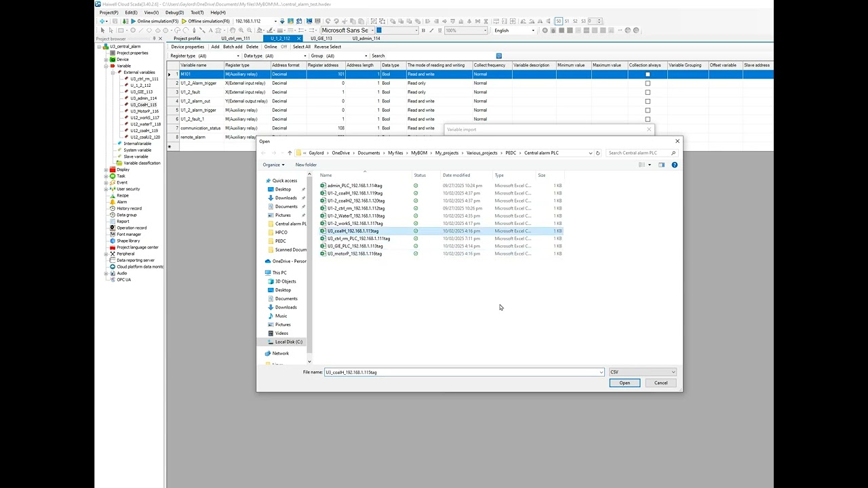Collapse External variables tree node
The image size is (868, 488).
(x=113, y=73)
